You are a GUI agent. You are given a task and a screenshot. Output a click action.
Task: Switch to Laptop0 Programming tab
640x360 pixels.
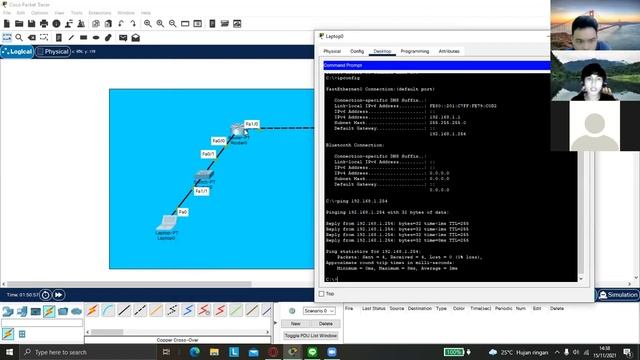tap(415, 51)
